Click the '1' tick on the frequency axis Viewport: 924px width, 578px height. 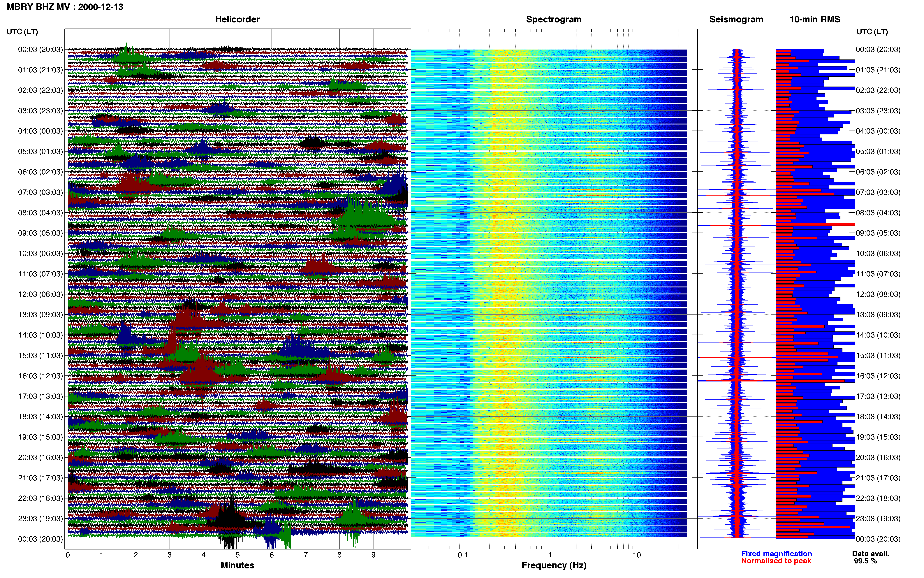coord(550,555)
